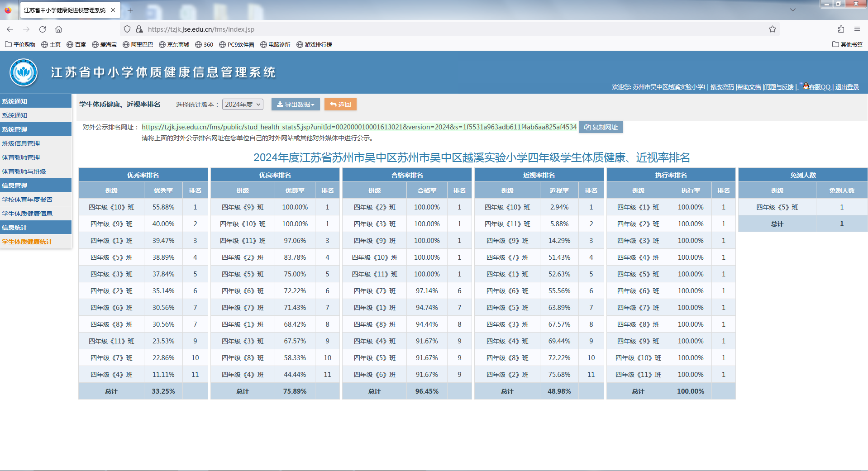Click 退出登录 to log out
Screen dimensions: 868x471
pos(847,87)
